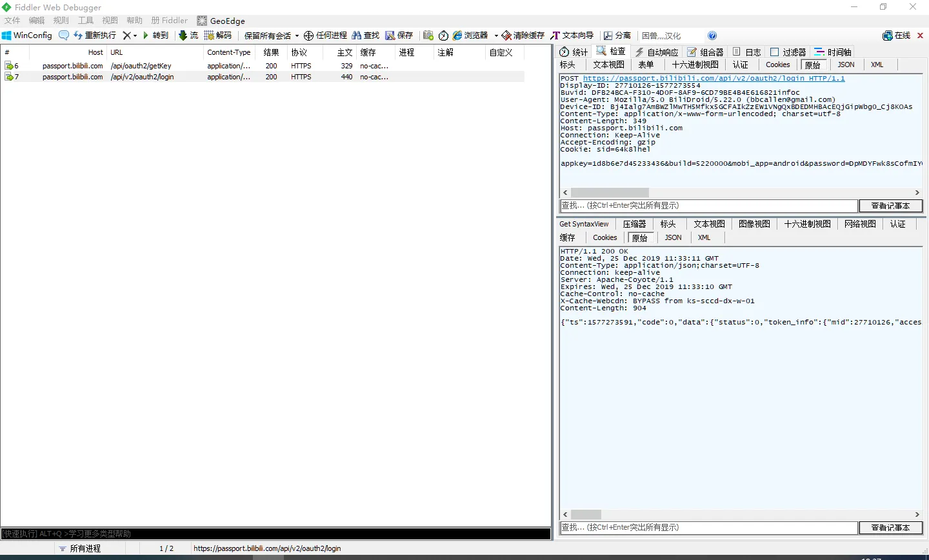Open the passport.bilibili.com login URL link
929x560 pixels.
click(714, 78)
